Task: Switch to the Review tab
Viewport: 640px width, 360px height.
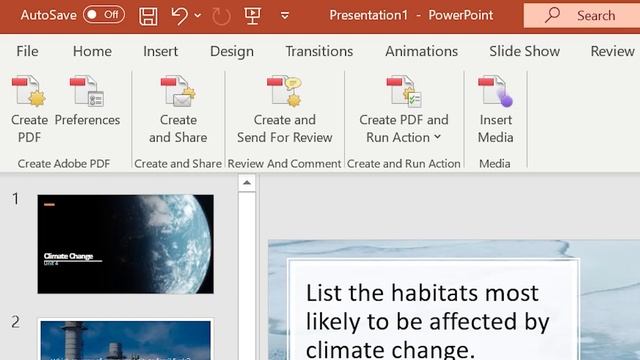Action: pyautogui.click(x=613, y=51)
